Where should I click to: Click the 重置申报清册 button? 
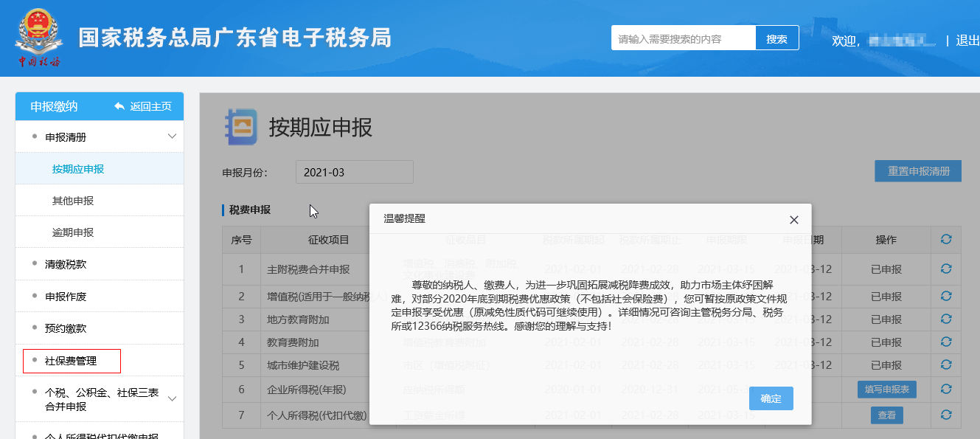pos(917,171)
